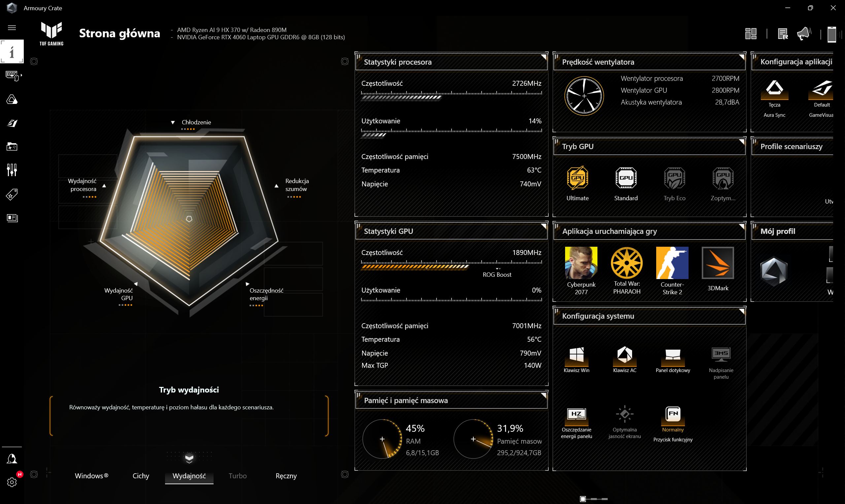
Task: Click GPU frequency ROG Boost bar
Action: pos(451,265)
